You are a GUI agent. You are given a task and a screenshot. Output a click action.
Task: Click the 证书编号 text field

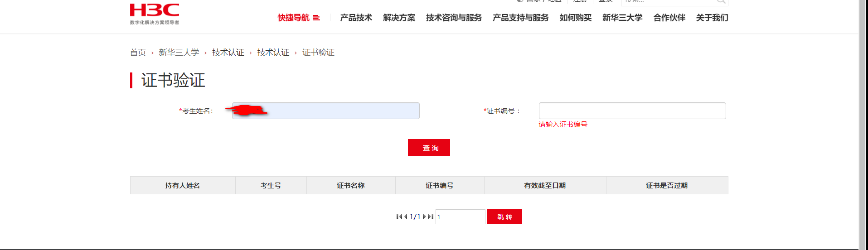click(x=632, y=111)
